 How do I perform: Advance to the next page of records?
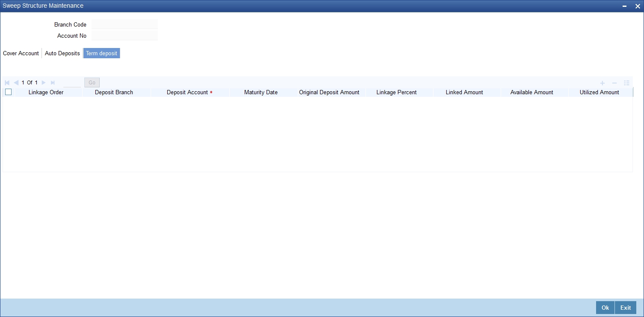pyautogui.click(x=43, y=82)
